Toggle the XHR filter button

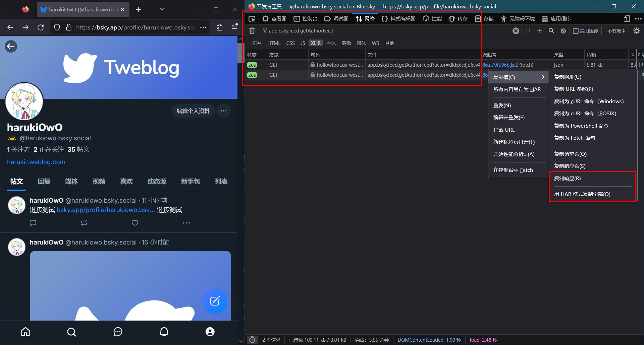[315, 43]
